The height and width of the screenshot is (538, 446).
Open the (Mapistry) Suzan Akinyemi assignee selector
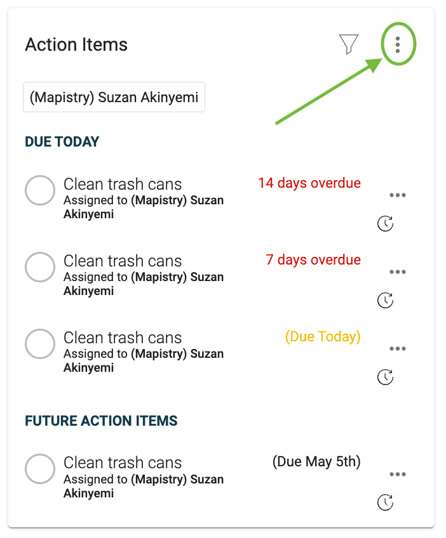[114, 97]
